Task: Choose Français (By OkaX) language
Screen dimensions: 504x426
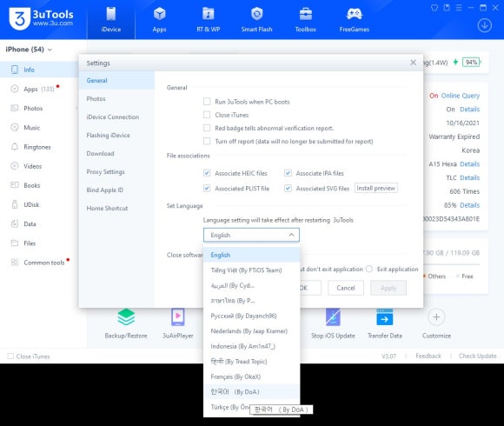Action: [x=252, y=376]
